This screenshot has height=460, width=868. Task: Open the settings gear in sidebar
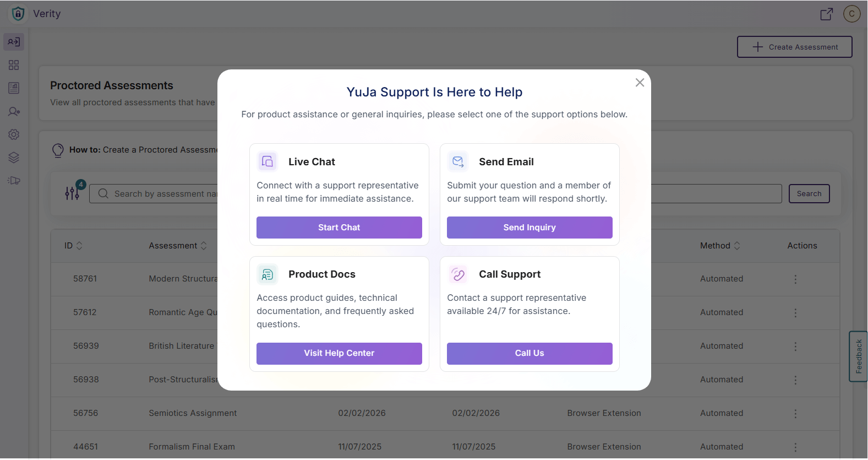point(14,134)
